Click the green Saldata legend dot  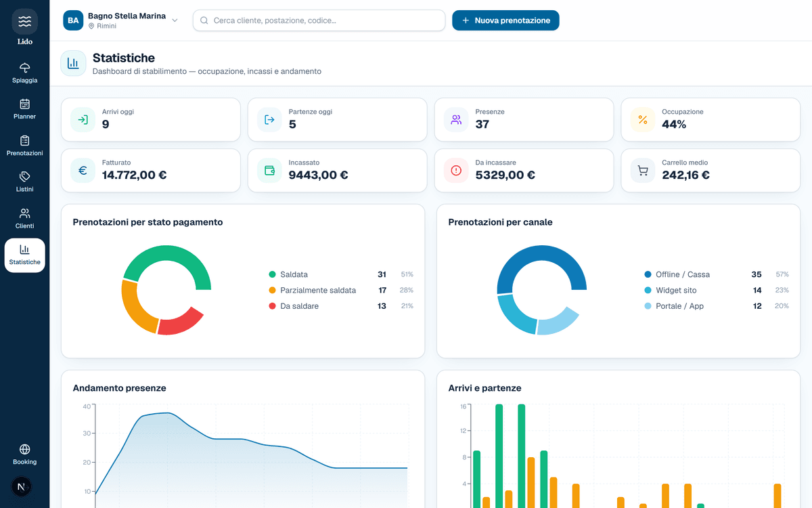(x=272, y=274)
